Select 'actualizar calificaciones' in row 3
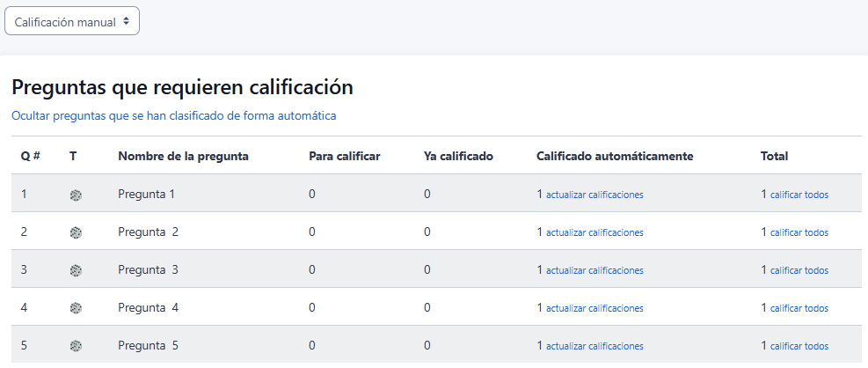 tap(594, 271)
